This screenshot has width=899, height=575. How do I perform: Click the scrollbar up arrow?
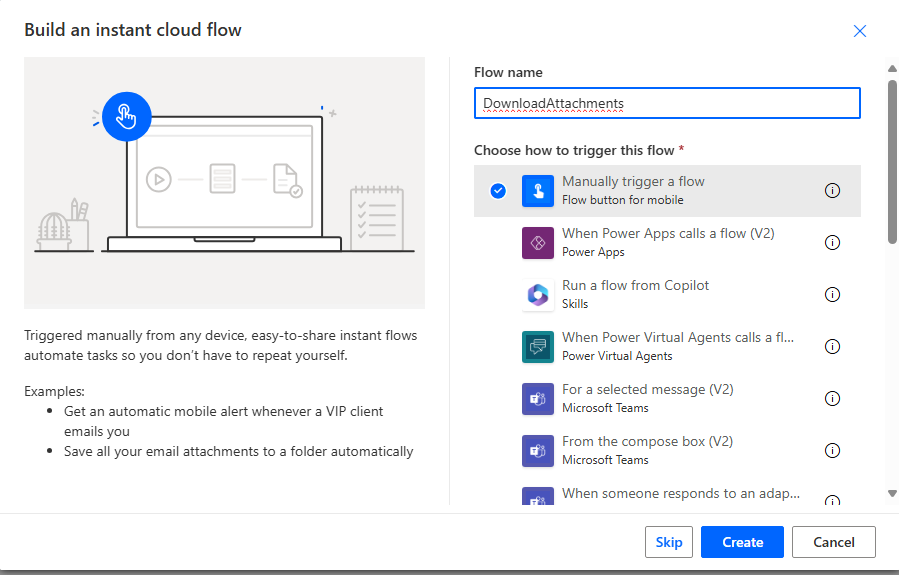click(x=892, y=69)
